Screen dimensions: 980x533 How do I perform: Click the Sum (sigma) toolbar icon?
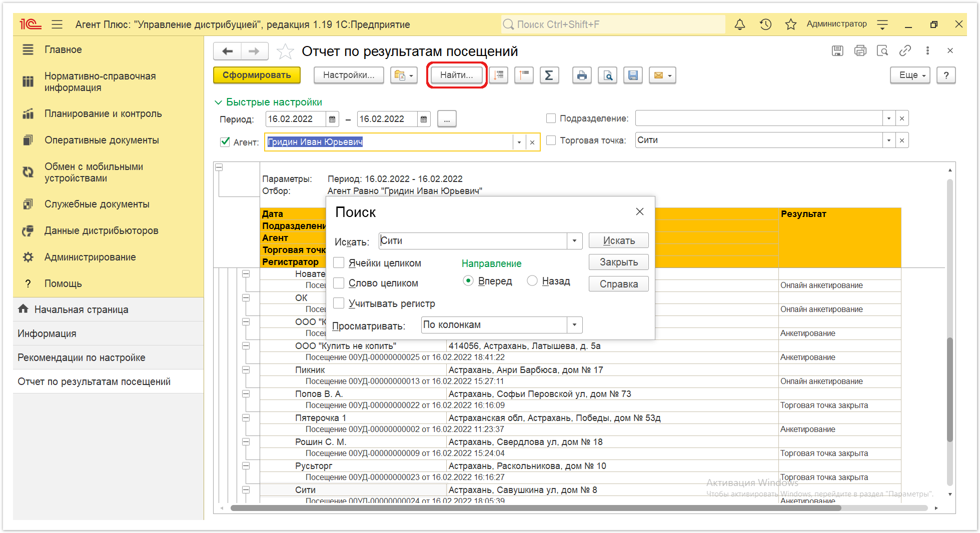click(549, 75)
